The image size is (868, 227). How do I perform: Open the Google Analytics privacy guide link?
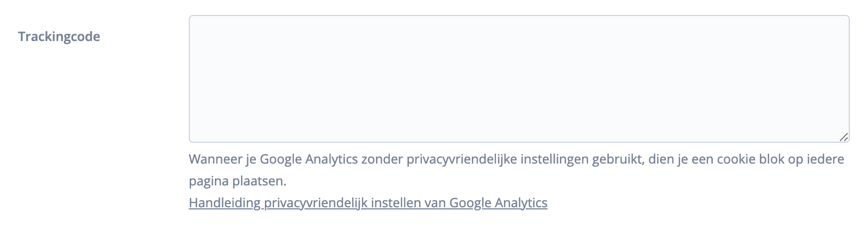[x=368, y=203]
